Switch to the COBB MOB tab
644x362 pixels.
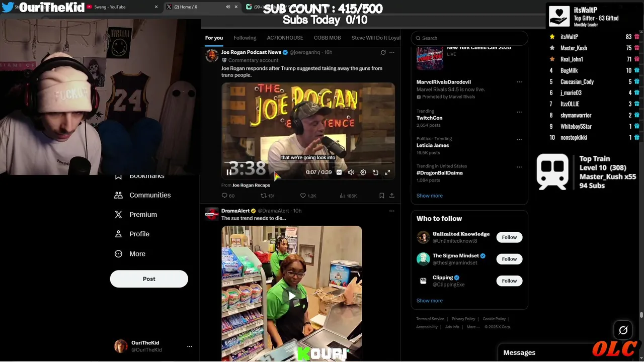coord(328,38)
